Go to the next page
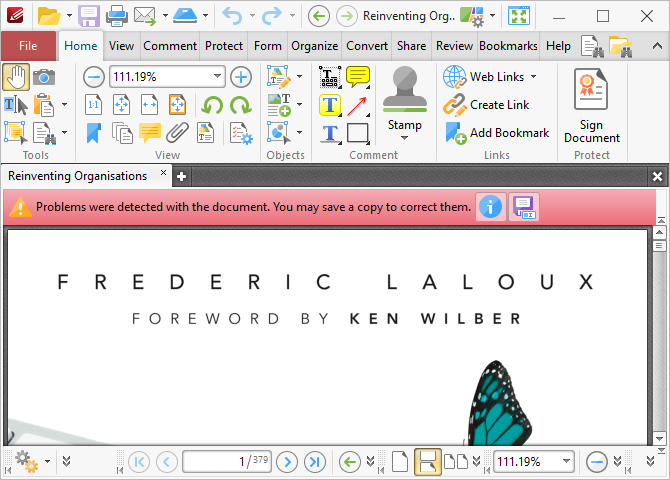 287,462
